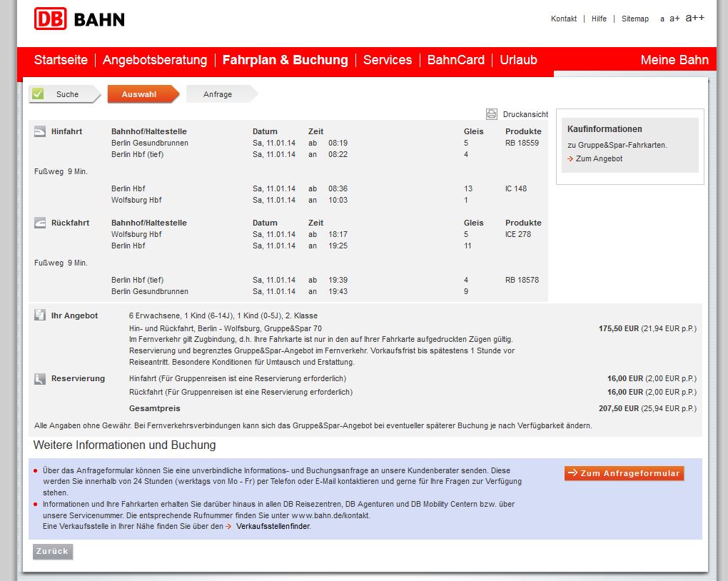Viewport: 728px width, 581px height.
Task: Click the green checkmark on Suche step
Action: [x=38, y=94]
